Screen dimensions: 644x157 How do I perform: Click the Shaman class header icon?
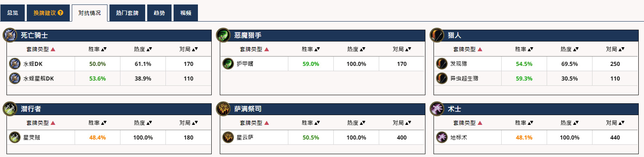223,109
